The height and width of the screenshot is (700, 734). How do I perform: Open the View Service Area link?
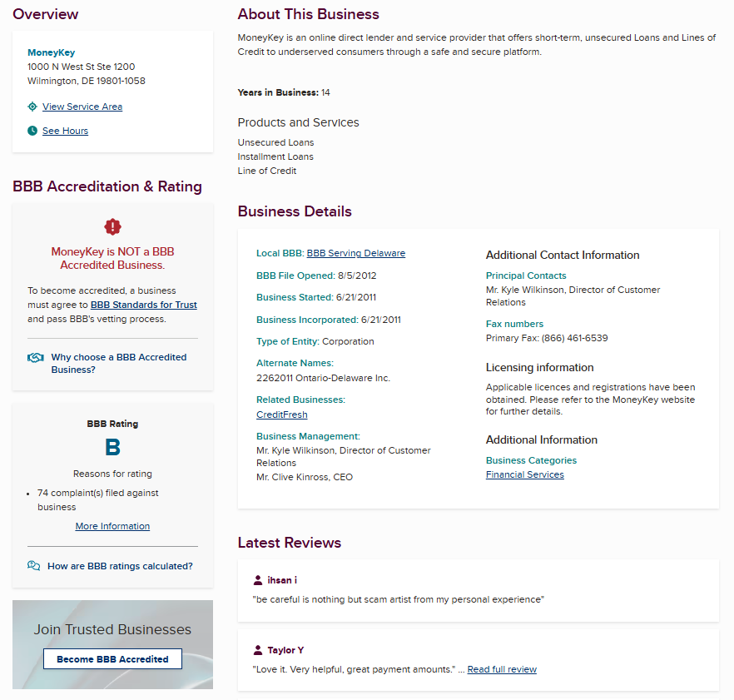click(x=82, y=107)
